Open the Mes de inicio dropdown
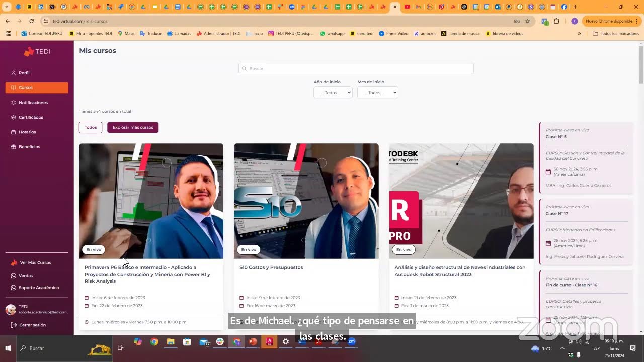The height and width of the screenshot is (362, 644). tap(377, 93)
